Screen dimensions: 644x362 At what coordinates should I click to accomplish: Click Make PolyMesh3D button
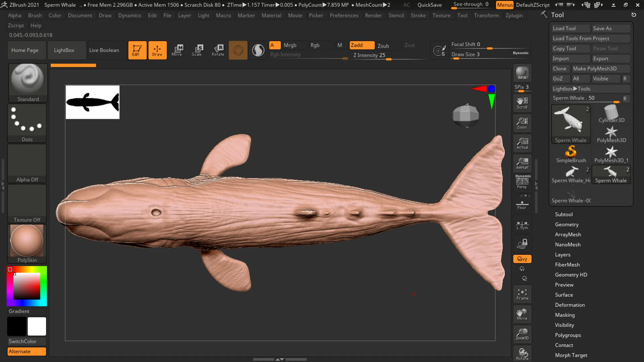[x=600, y=69]
